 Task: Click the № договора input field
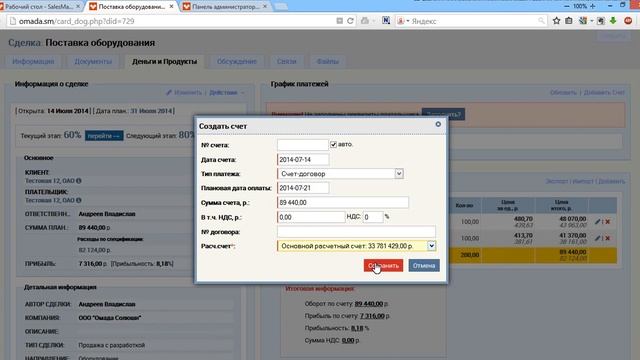coord(356,232)
